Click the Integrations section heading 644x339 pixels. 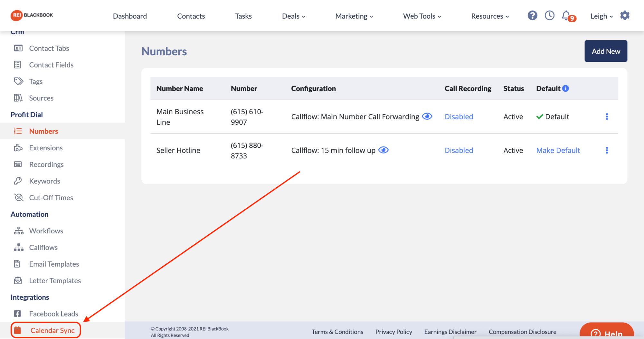pos(30,297)
